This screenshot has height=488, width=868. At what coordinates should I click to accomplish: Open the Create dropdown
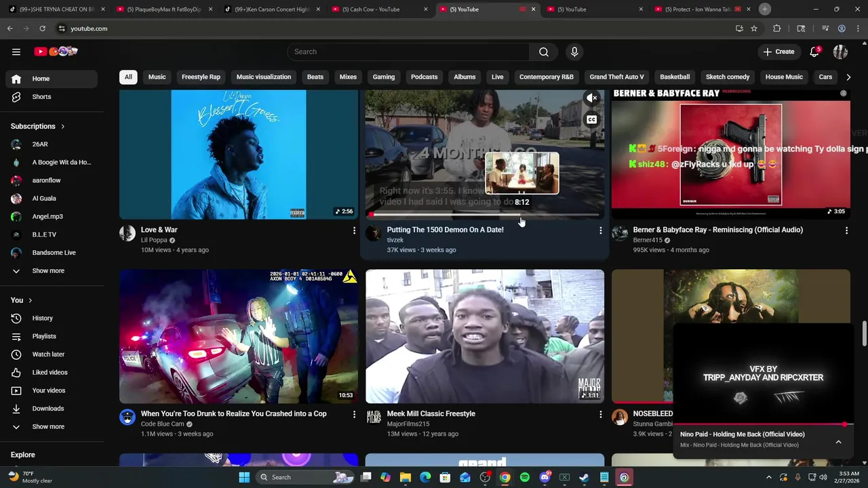point(778,52)
